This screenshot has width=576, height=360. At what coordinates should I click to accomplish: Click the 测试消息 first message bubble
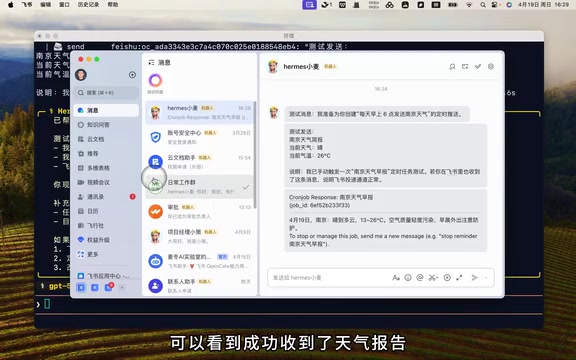[377, 114]
